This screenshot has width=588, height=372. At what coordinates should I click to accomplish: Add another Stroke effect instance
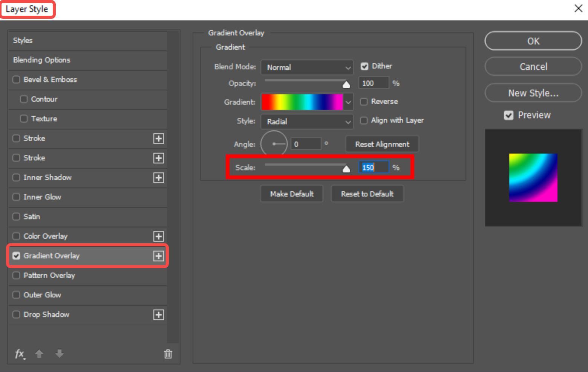tap(159, 139)
